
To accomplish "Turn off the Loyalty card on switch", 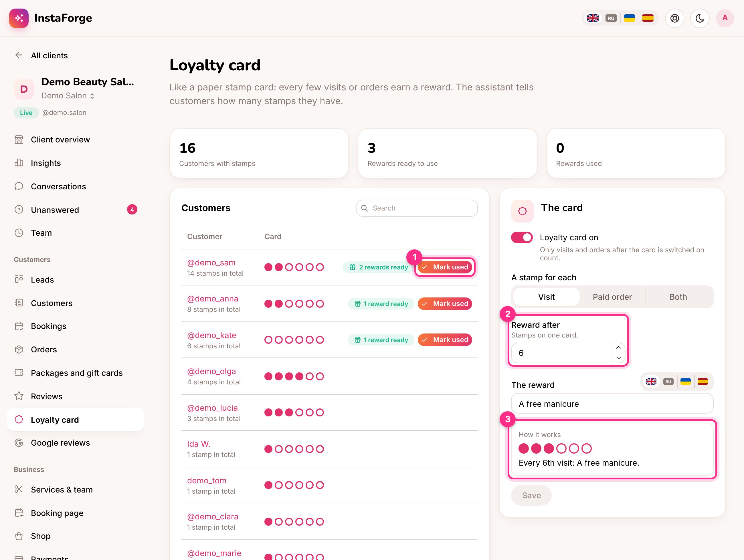I will [522, 237].
